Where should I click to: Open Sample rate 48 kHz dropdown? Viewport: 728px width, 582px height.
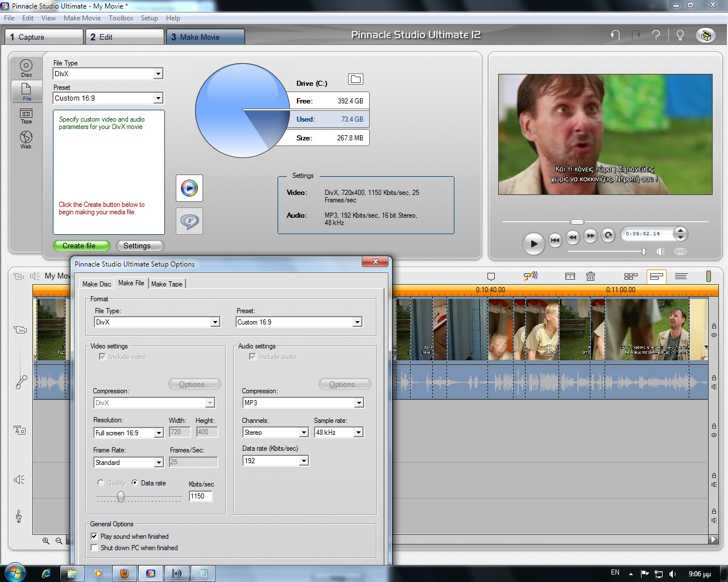click(358, 433)
